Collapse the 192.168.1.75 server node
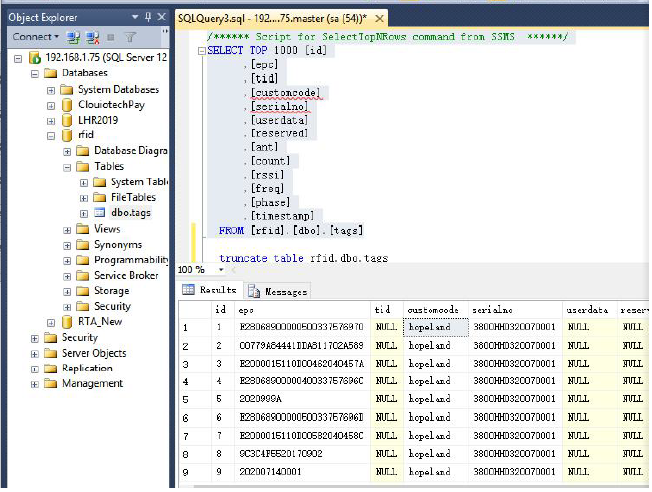 click(18, 59)
